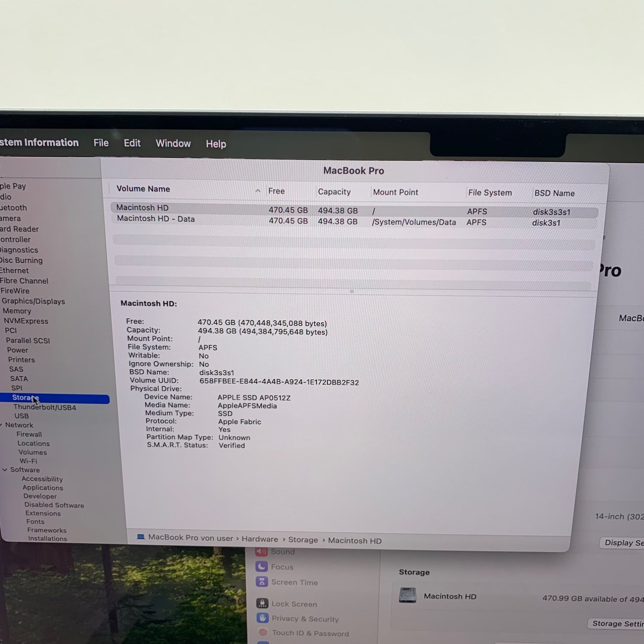Click the Sound icon in System Settings

click(x=261, y=552)
